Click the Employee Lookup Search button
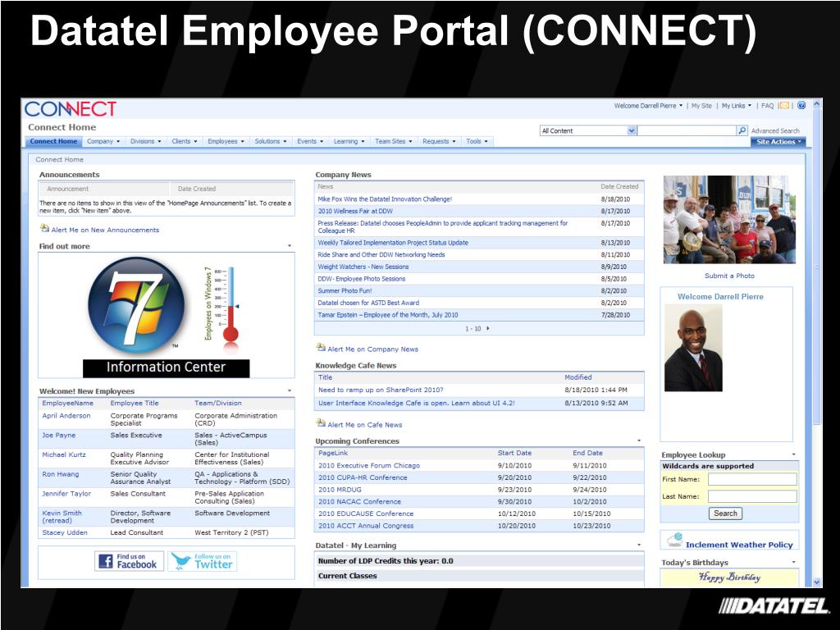Image resolution: width=840 pixels, height=630 pixels. pyautogui.click(x=725, y=514)
